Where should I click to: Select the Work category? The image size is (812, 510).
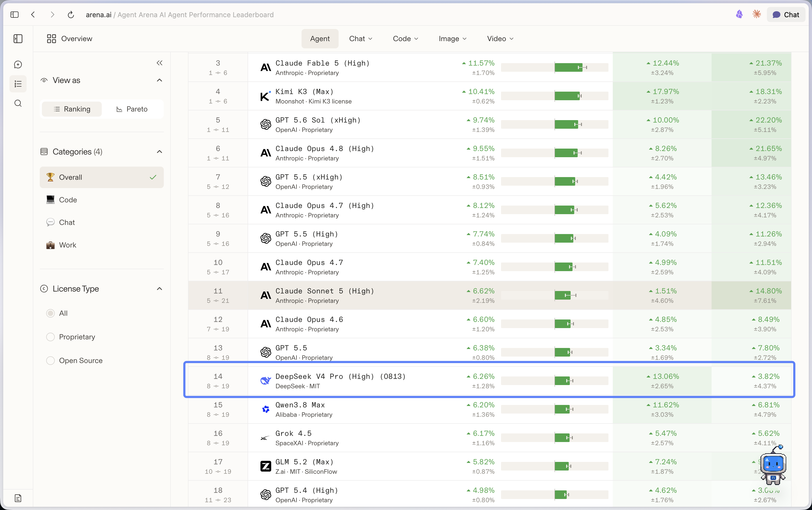102,245
